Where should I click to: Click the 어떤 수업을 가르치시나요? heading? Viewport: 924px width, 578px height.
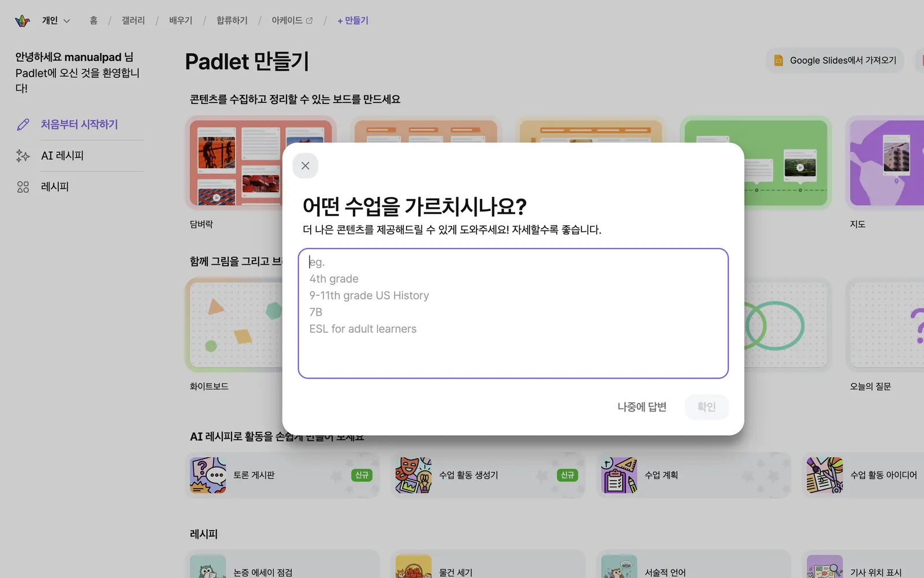tap(415, 206)
